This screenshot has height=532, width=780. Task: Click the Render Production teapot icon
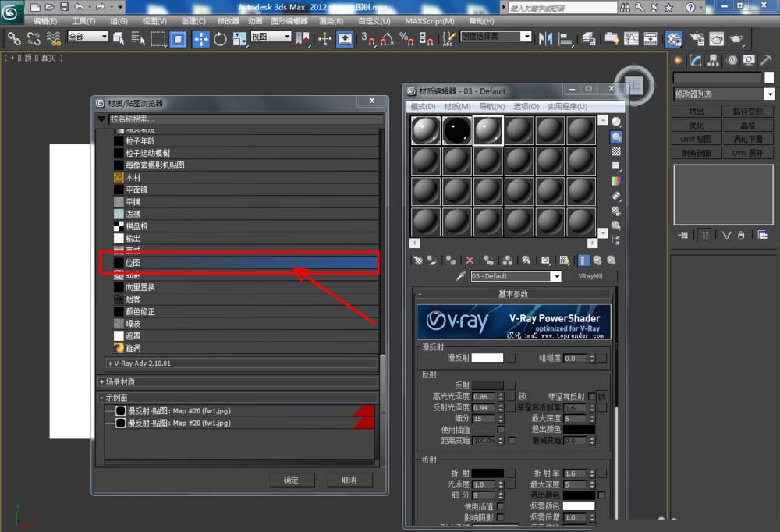(736, 38)
